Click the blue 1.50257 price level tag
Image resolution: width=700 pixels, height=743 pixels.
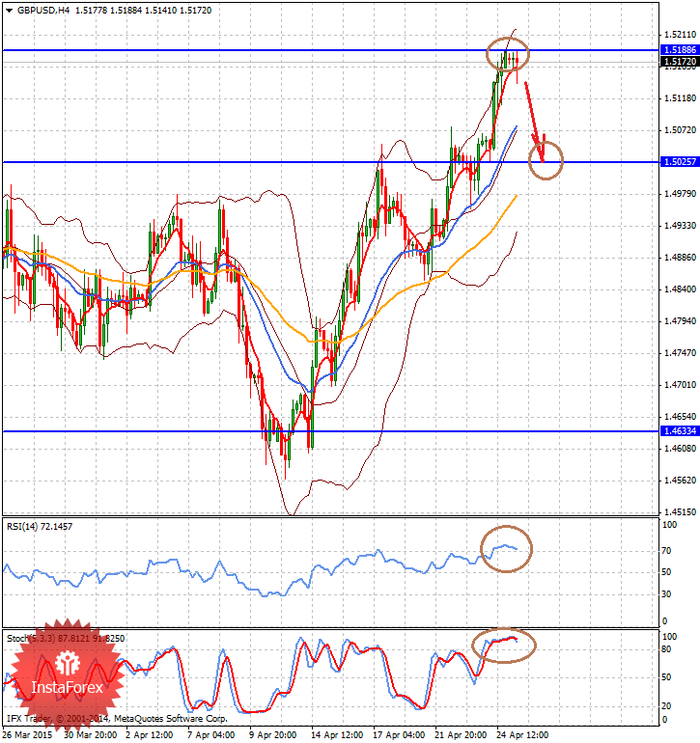click(x=680, y=162)
